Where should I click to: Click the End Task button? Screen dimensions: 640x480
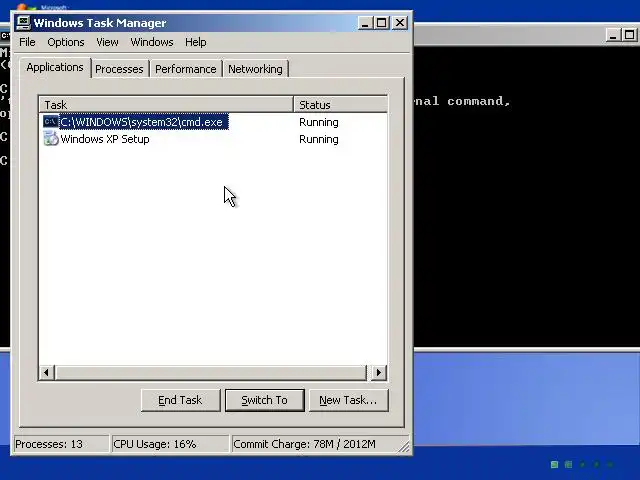180,400
